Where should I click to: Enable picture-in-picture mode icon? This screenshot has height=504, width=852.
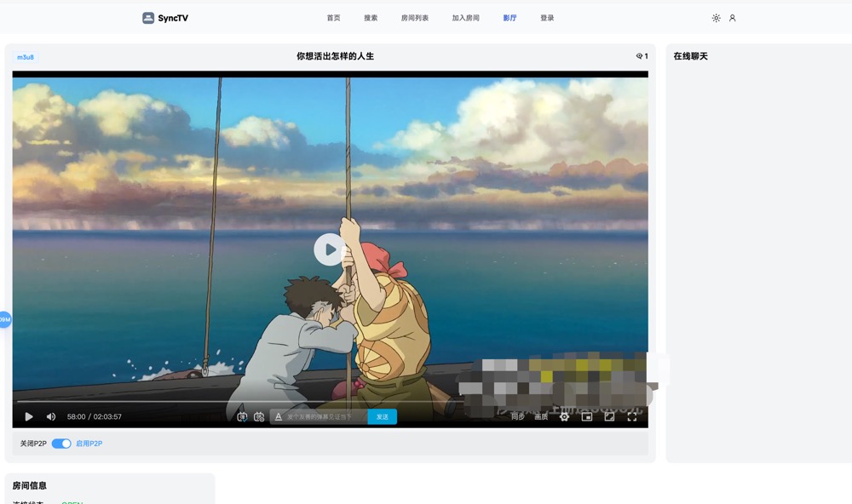(x=587, y=417)
